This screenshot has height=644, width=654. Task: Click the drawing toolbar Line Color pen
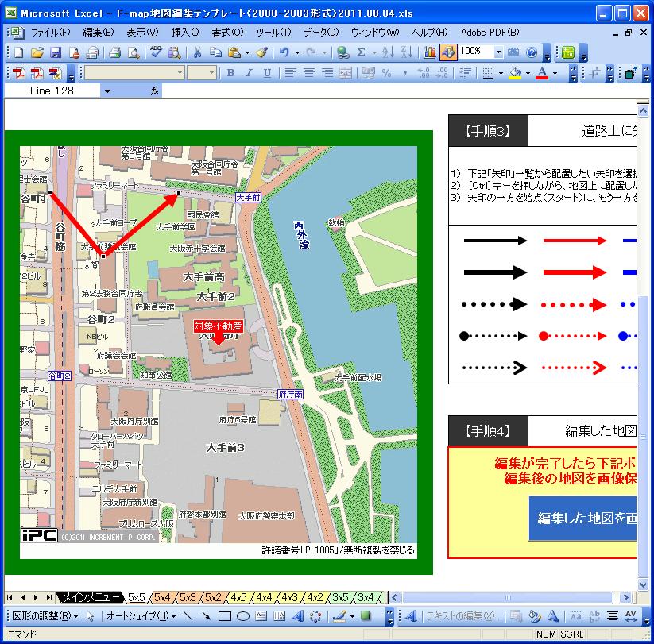(x=339, y=615)
